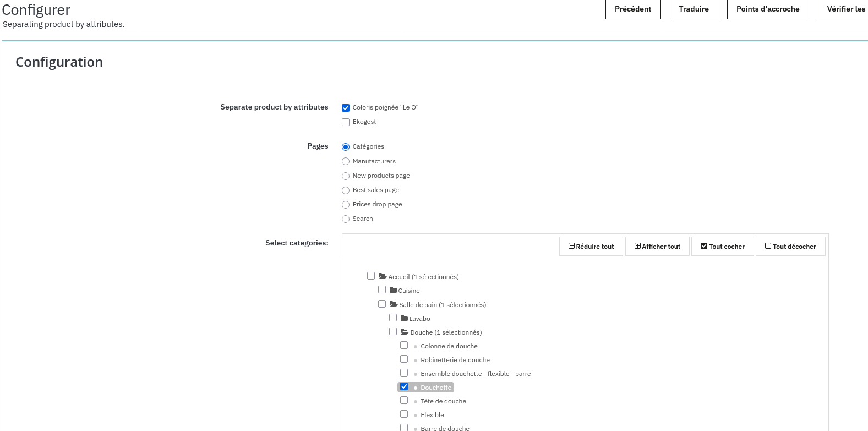Expand the Lavabo folder icon
This screenshot has height=431, width=868.
404,318
